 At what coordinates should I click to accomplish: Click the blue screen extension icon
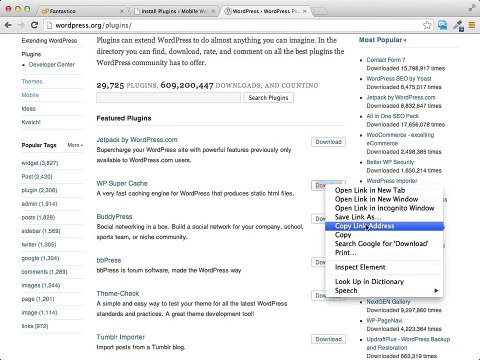(443, 25)
